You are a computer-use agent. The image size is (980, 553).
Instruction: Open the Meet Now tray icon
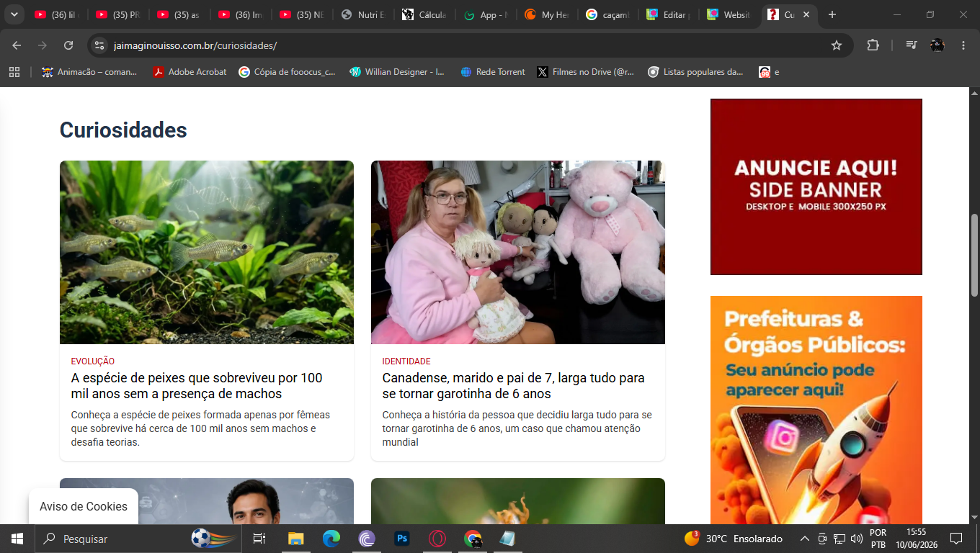(x=823, y=539)
